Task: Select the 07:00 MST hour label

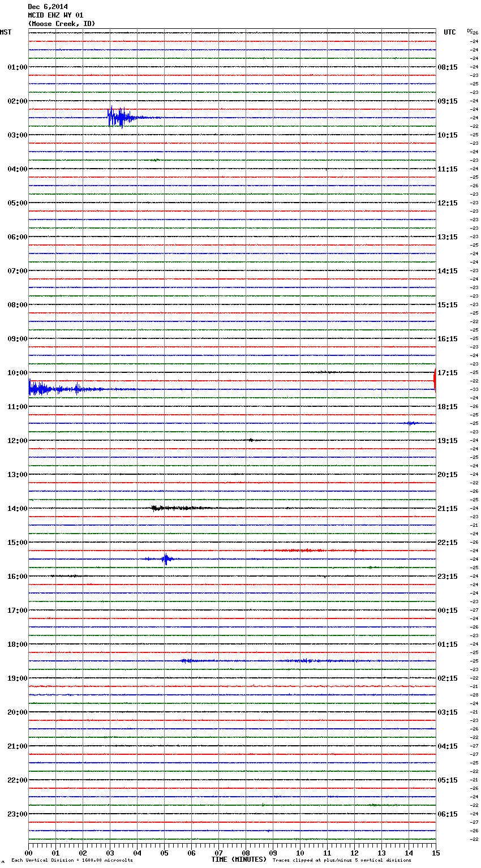Action: pyautogui.click(x=18, y=271)
